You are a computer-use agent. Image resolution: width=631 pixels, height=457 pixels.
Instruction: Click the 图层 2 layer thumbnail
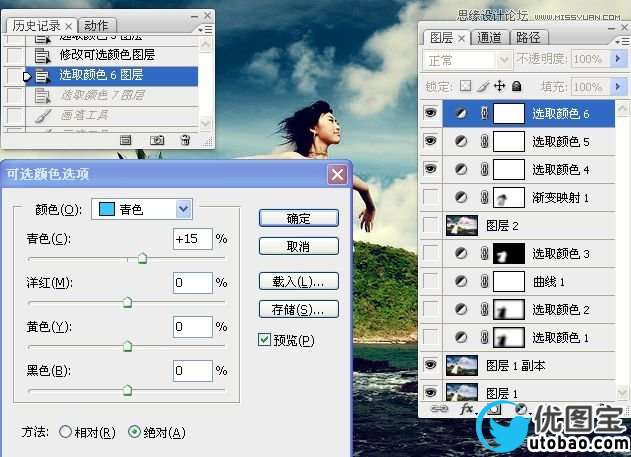click(462, 225)
